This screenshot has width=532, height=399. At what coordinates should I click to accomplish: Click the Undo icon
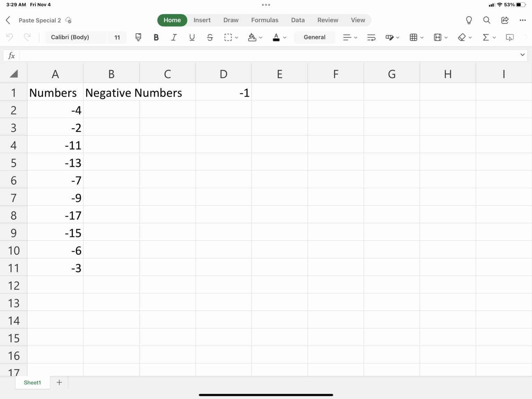[9, 37]
